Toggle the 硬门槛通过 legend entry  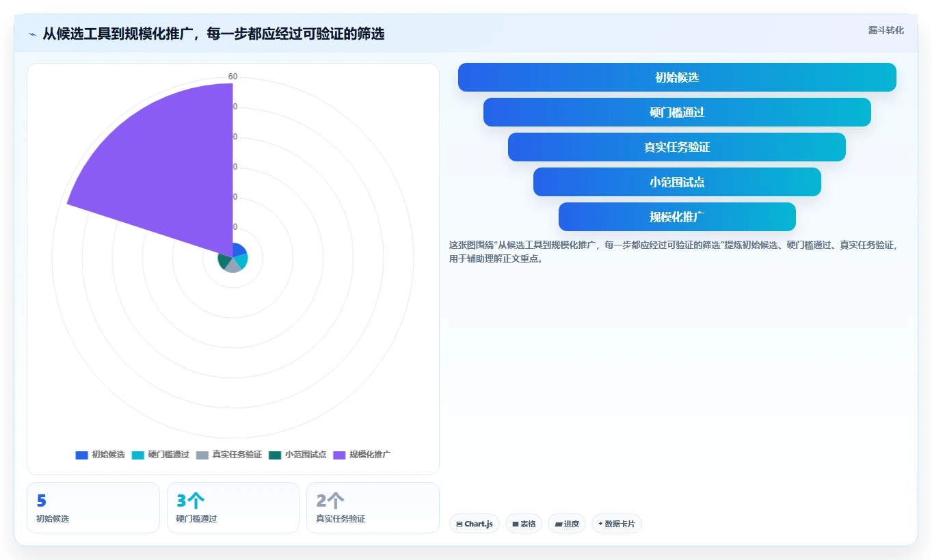[160, 455]
